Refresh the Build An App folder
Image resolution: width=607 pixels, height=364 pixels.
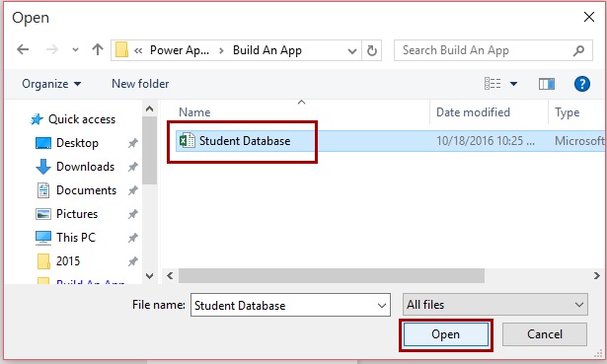[x=372, y=50]
